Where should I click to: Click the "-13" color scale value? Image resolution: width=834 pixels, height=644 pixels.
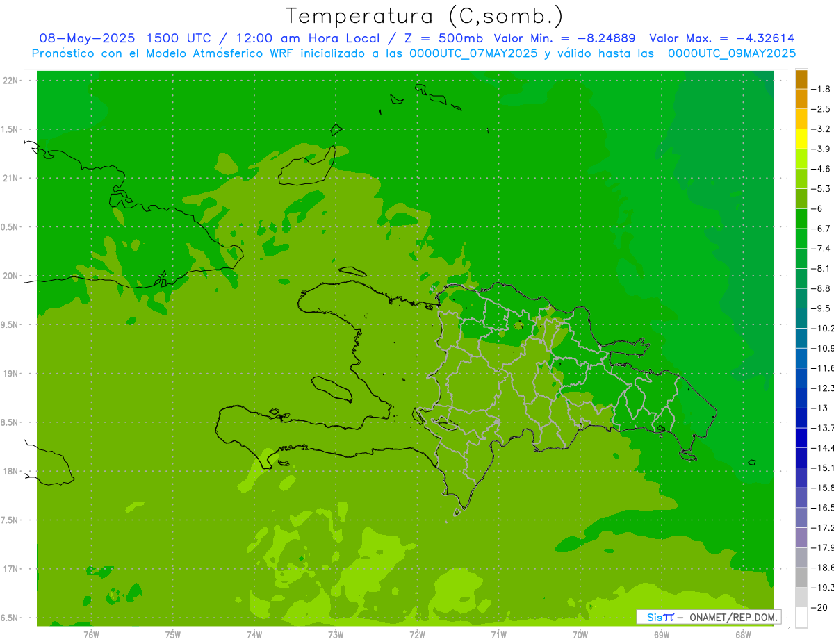click(x=819, y=408)
